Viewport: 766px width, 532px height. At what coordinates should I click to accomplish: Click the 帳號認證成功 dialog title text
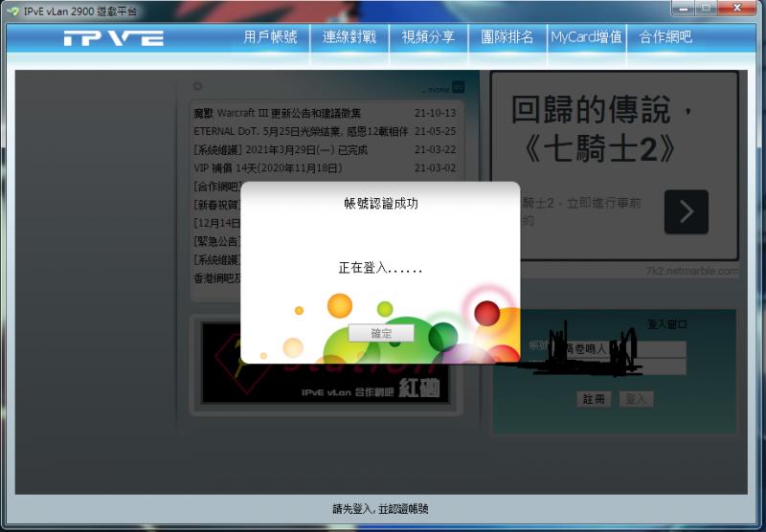point(381,204)
